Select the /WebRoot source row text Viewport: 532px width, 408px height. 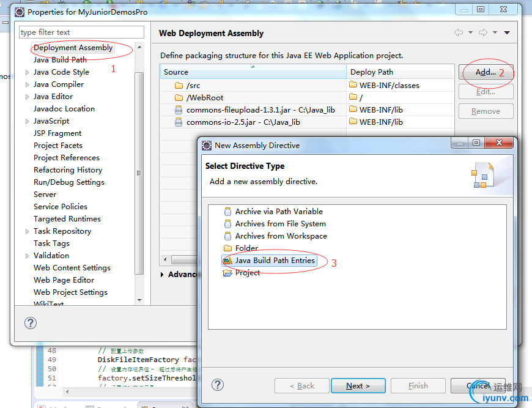point(205,98)
